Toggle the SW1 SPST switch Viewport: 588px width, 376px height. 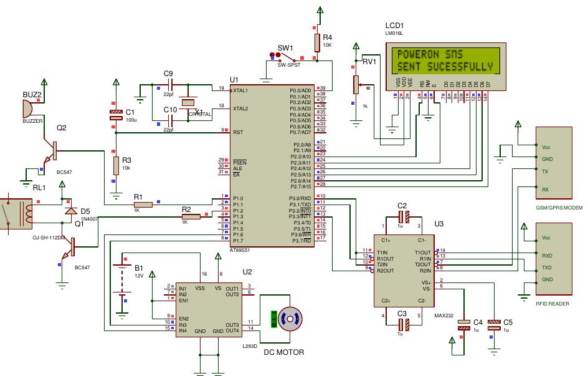(287, 57)
